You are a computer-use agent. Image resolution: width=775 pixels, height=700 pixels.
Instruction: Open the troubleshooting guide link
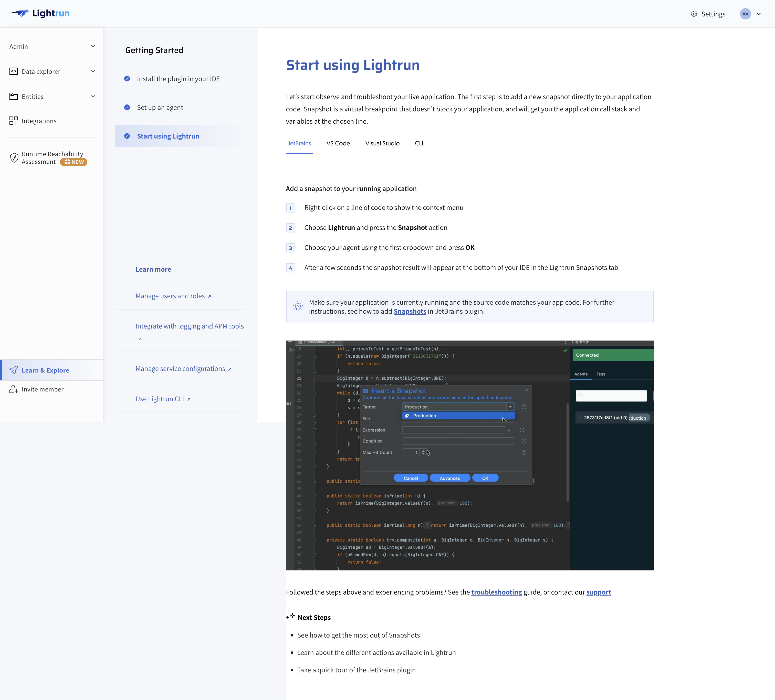pos(496,592)
